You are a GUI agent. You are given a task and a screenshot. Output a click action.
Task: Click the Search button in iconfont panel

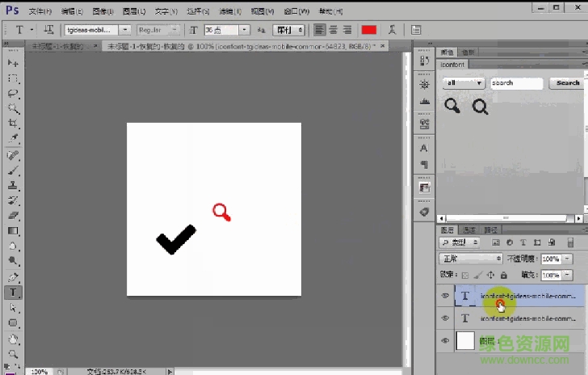pos(567,82)
